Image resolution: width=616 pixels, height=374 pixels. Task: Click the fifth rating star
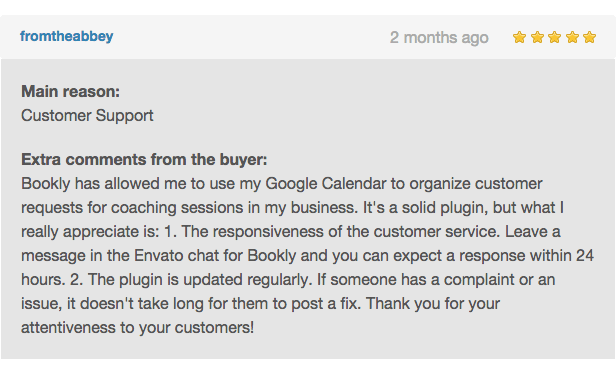click(x=589, y=37)
